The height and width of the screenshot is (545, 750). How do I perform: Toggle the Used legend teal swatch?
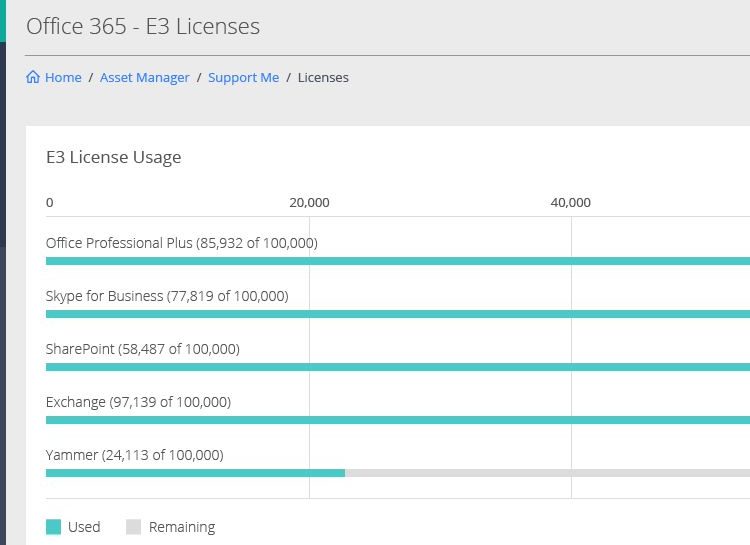(x=54, y=527)
